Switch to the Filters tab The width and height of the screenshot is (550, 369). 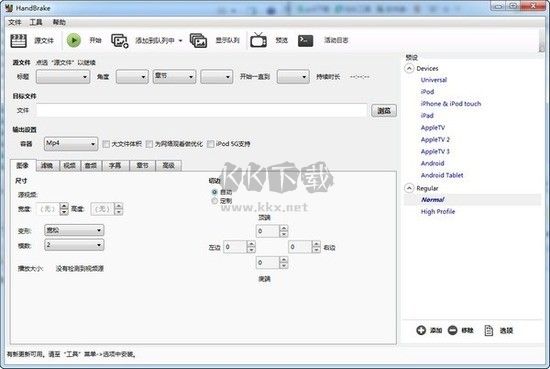[x=47, y=166]
